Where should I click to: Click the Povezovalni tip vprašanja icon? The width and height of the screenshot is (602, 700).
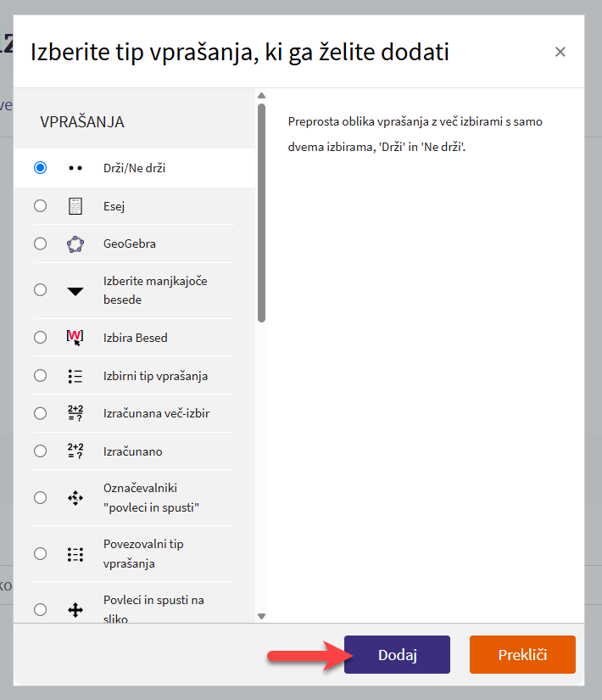tap(75, 554)
